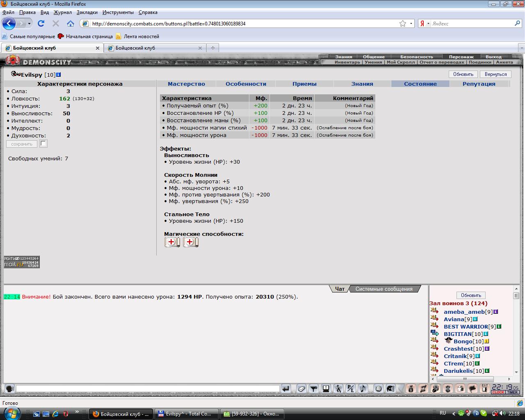This screenshot has width=525, height=420.
Task: Open the Поединки link
Action: pyautogui.click(x=480, y=62)
